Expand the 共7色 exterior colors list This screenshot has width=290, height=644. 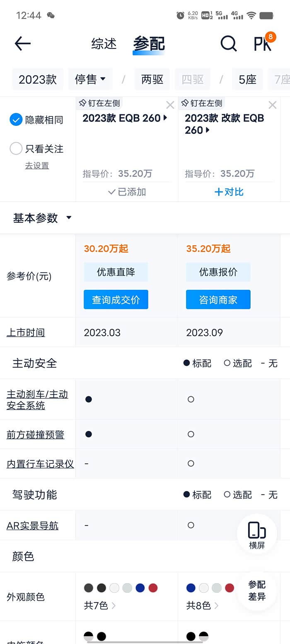[x=99, y=605]
